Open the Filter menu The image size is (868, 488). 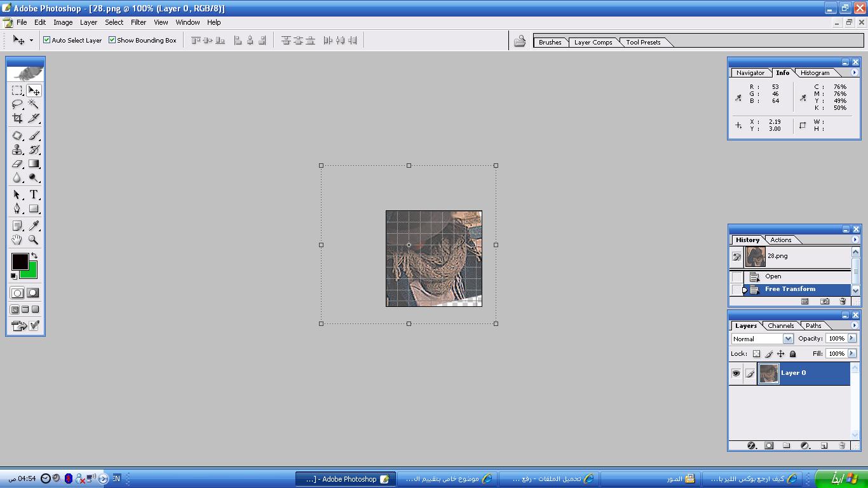139,22
